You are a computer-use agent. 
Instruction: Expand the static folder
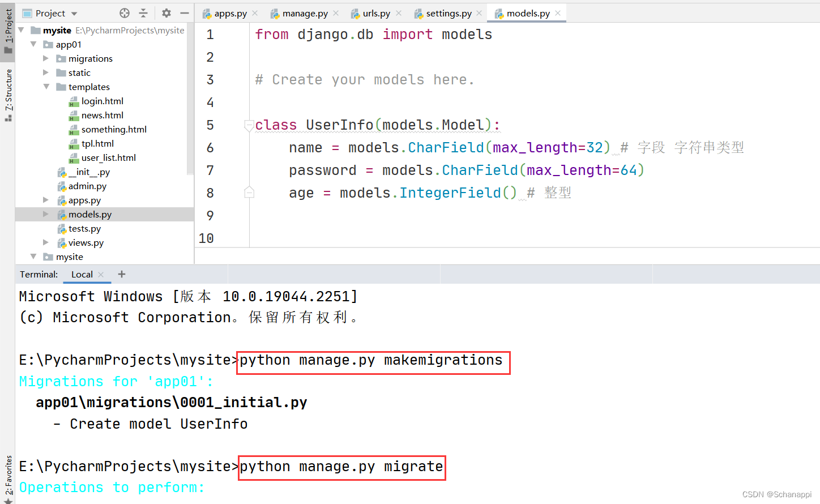46,72
